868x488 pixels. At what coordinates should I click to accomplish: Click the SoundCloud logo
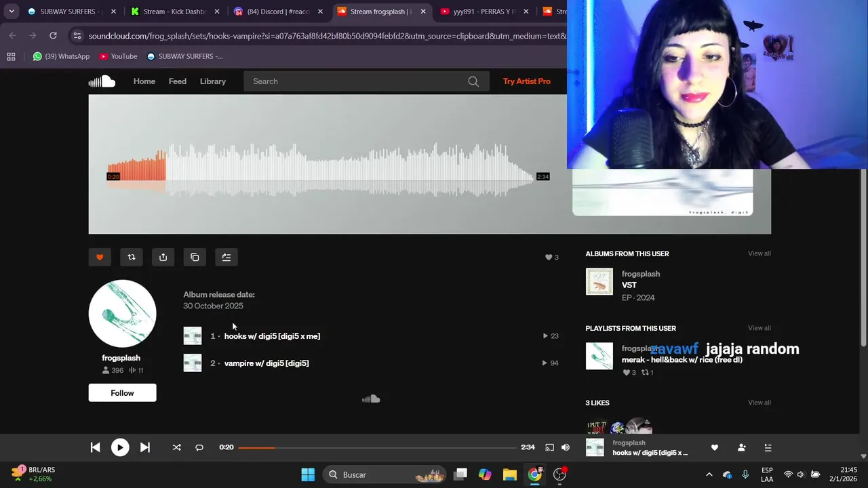click(x=102, y=81)
